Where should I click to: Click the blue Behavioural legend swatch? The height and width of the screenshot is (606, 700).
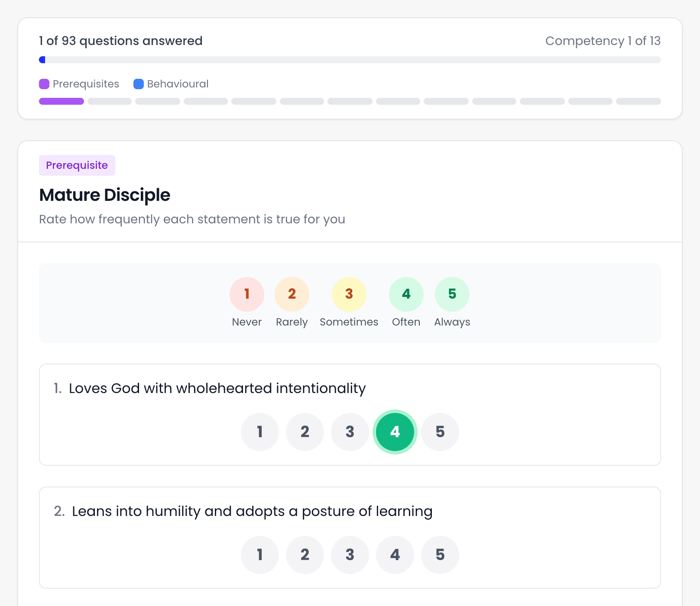[139, 84]
